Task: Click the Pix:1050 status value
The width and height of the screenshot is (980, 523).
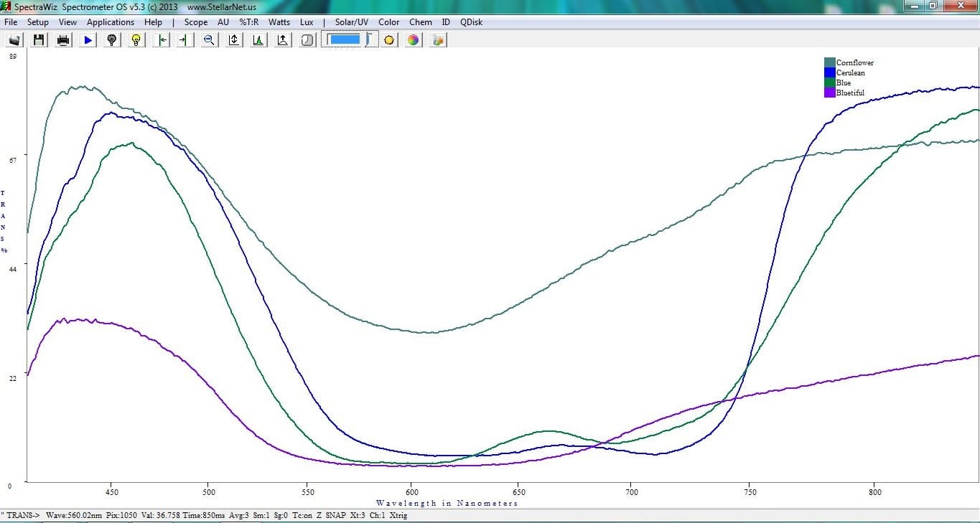Action: (x=121, y=515)
